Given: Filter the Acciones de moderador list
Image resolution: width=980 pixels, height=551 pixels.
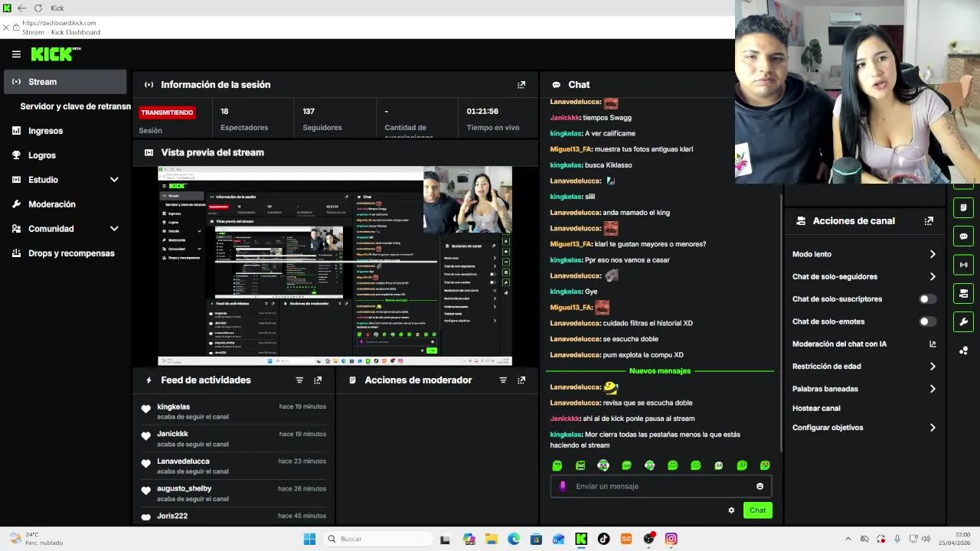Looking at the screenshot, I should pyautogui.click(x=503, y=380).
